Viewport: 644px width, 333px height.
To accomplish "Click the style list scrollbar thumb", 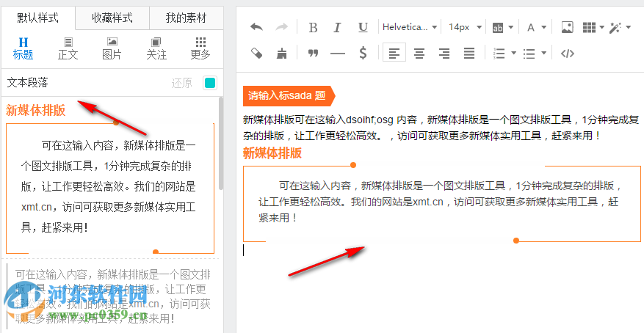I will 221,144.
